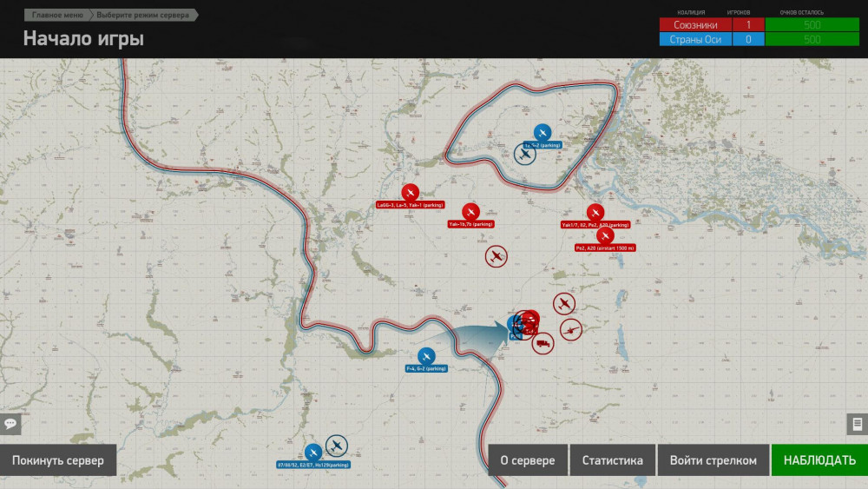Click the НАБЛЮДАТЬ green button

tap(819, 460)
